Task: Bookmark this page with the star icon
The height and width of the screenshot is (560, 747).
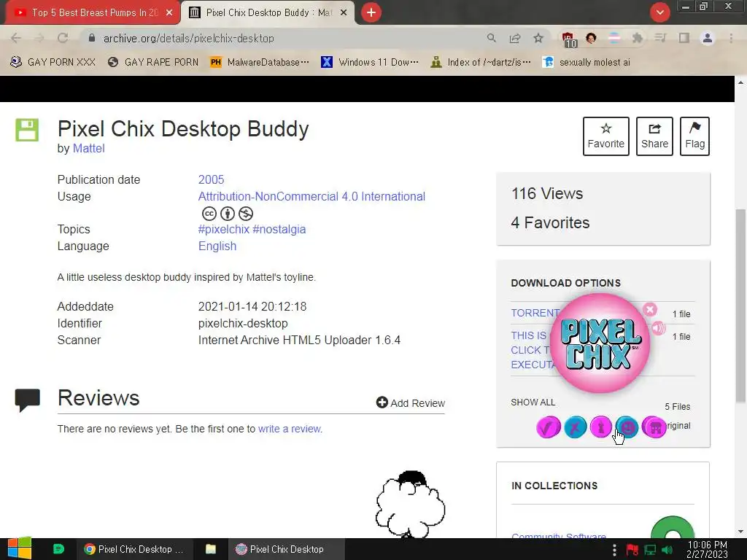Action: (x=538, y=38)
